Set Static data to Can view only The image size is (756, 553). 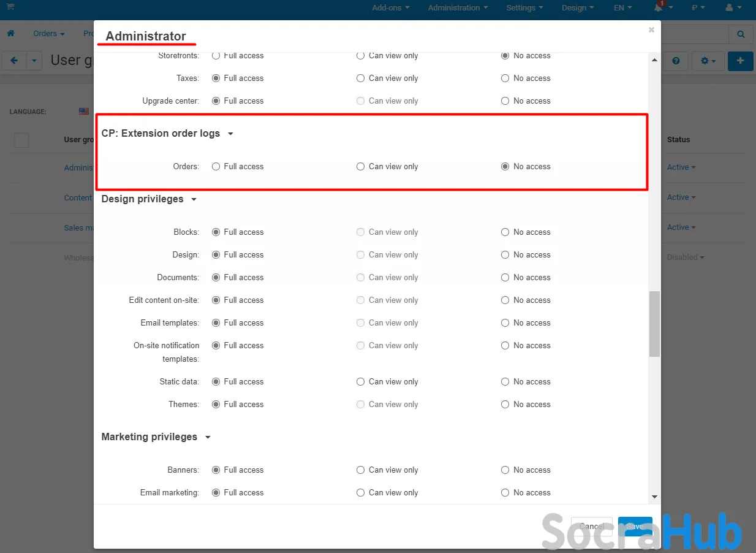[360, 382]
